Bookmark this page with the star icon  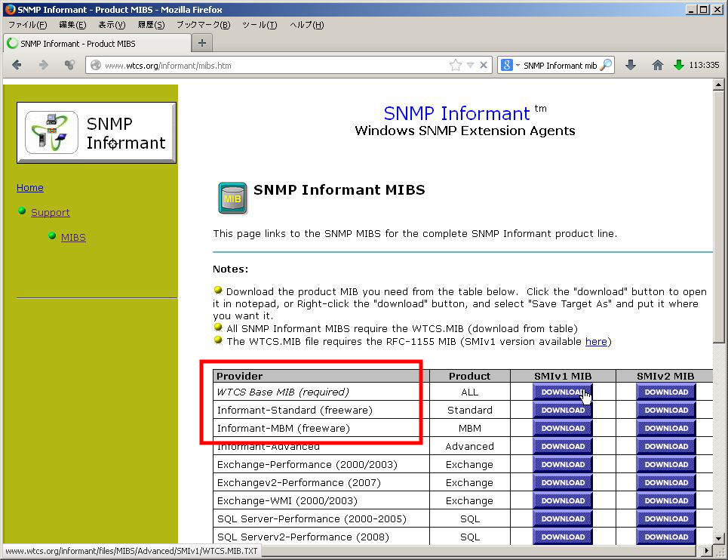[456, 65]
